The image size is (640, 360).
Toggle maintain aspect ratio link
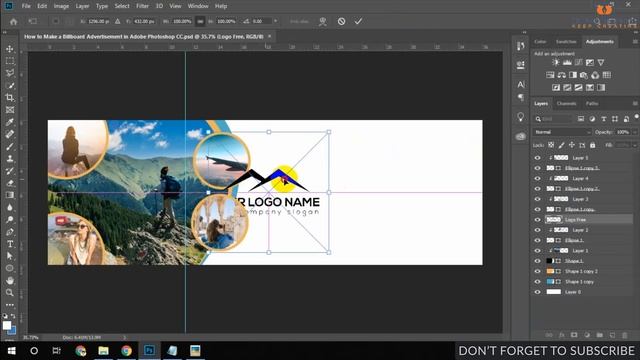click(x=200, y=21)
